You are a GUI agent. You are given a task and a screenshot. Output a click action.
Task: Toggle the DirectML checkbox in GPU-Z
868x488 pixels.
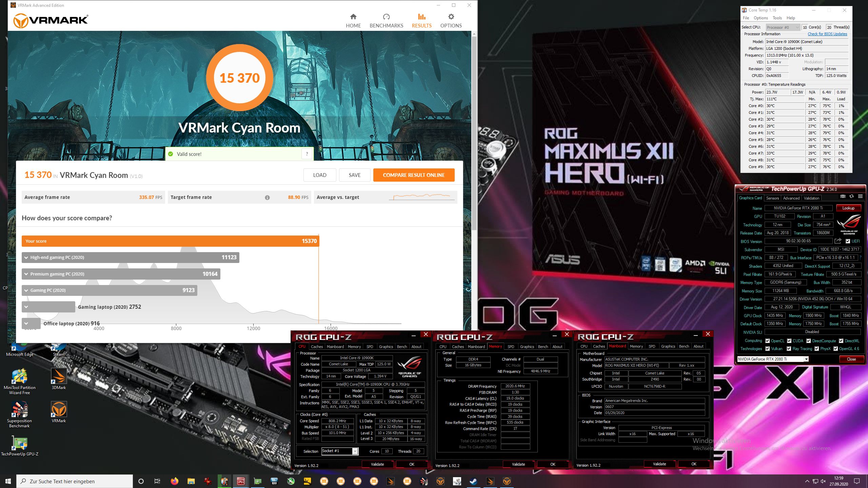841,341
